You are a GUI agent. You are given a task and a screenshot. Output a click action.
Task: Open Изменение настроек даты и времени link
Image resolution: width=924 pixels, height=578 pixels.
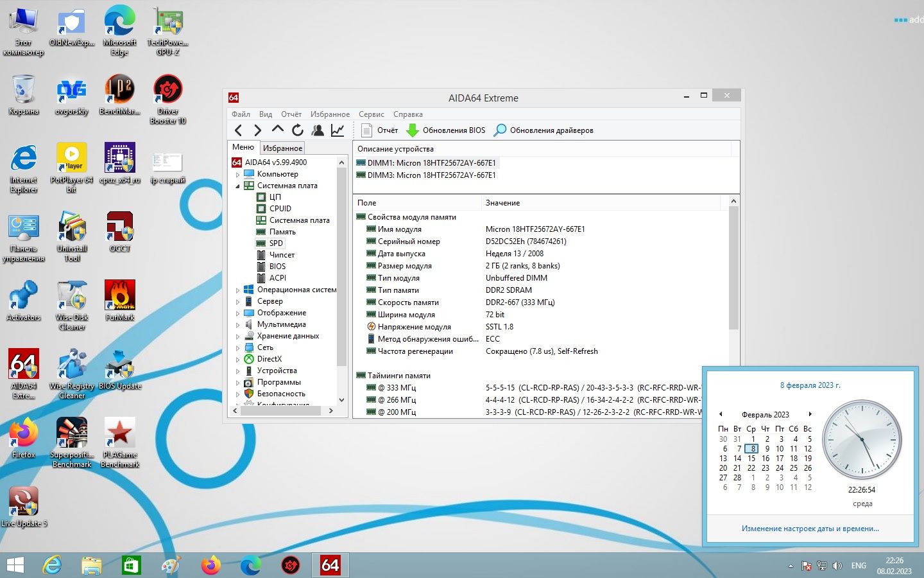(x=810, y=529)
